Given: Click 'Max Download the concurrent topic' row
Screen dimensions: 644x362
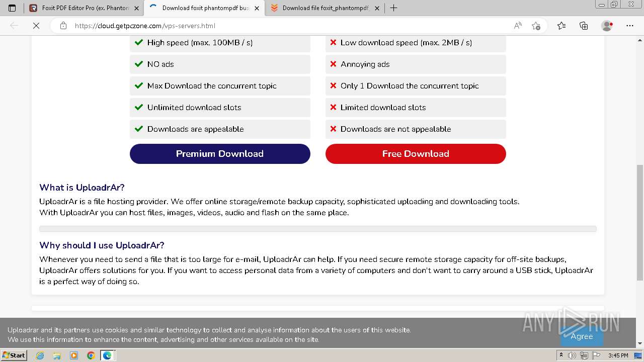Looking at the screenshot, I should point(220,86).
